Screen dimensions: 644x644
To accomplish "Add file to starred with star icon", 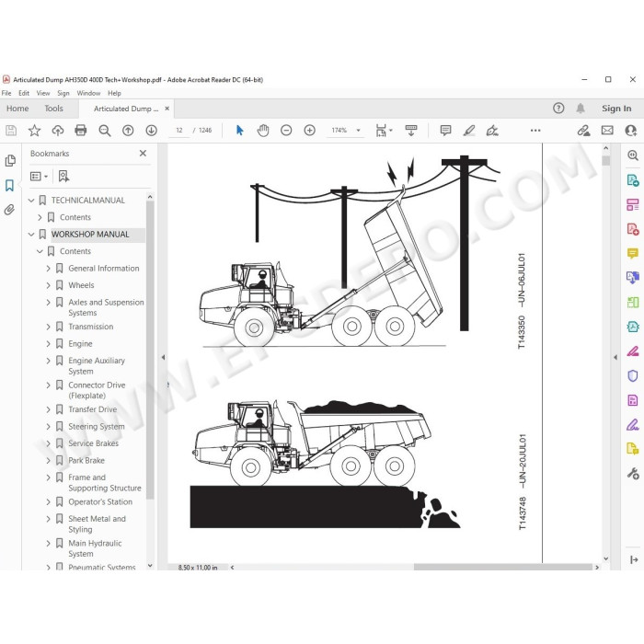I will tap(34, 131).
